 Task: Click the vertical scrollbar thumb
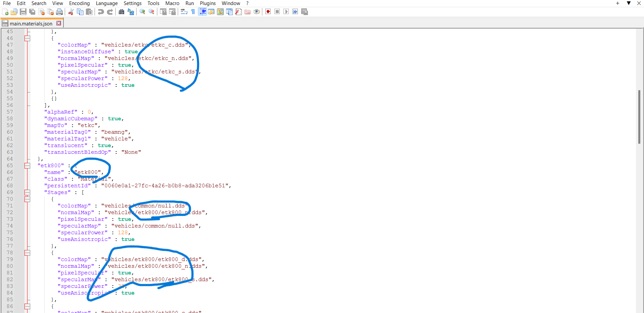(639, 117)
